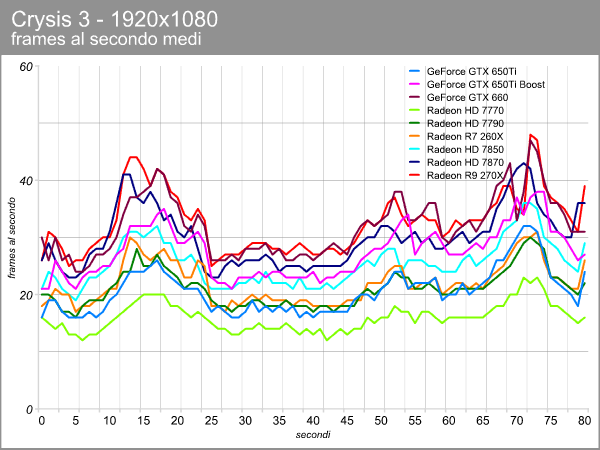
Task: Click the x-axis tick label 30
Action: (x=245, y=421)
